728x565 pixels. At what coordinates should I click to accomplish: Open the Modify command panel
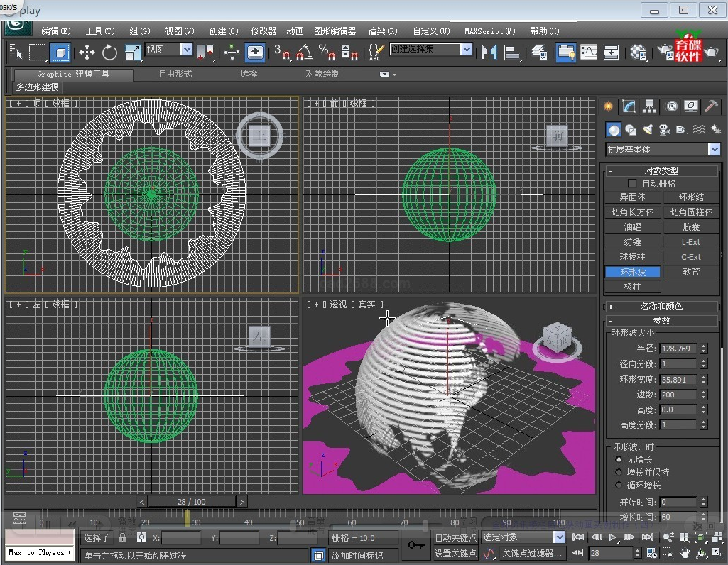point(628,106)
